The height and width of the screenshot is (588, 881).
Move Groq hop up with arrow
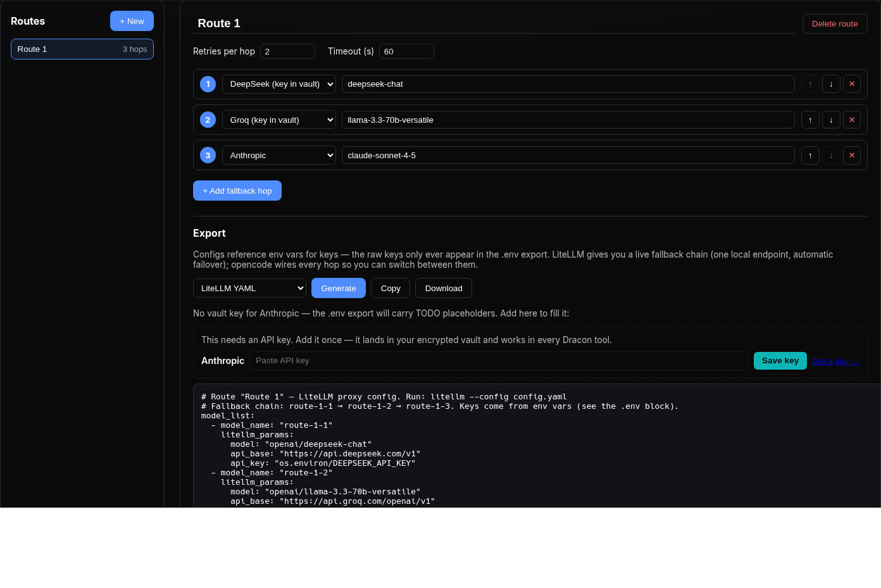coord(810,120)
